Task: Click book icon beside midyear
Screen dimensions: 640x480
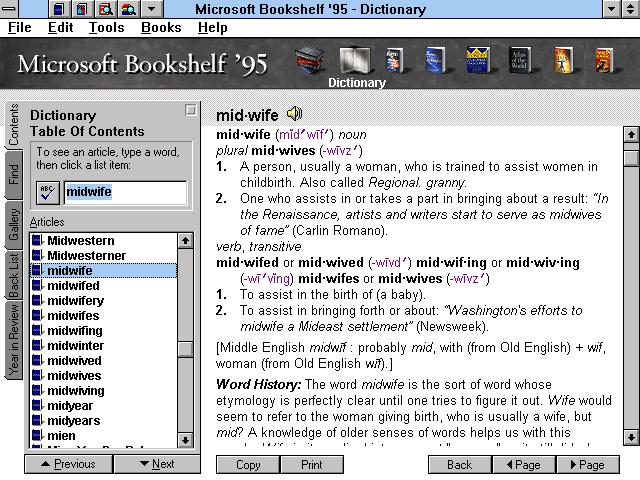Action: (x=37, y=405)
